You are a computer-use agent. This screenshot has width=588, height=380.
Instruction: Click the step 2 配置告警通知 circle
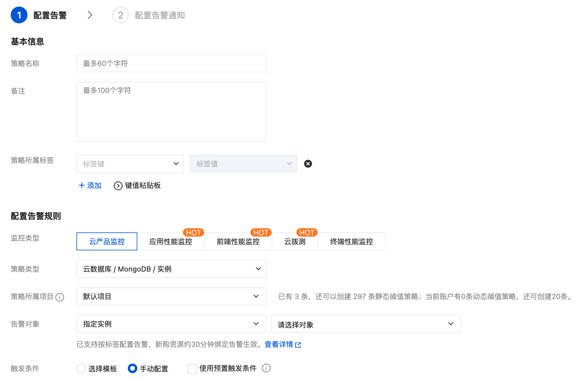pyautogui.click(x=120, y=15)
